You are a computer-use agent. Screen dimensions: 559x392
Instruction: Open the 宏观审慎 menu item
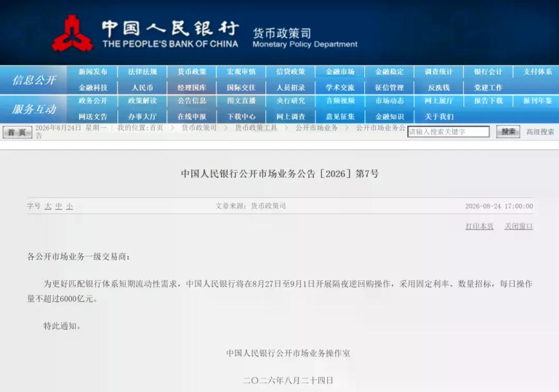242,72
